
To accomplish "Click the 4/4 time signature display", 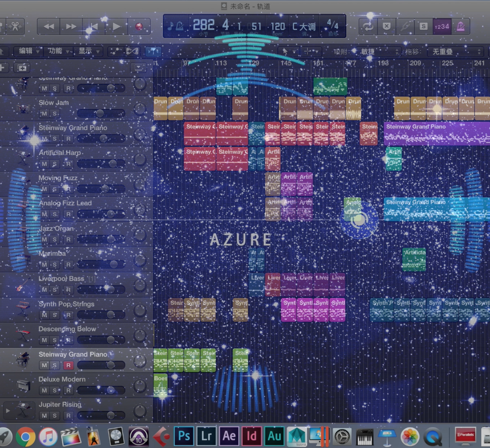I will click(x=332, y=24).
